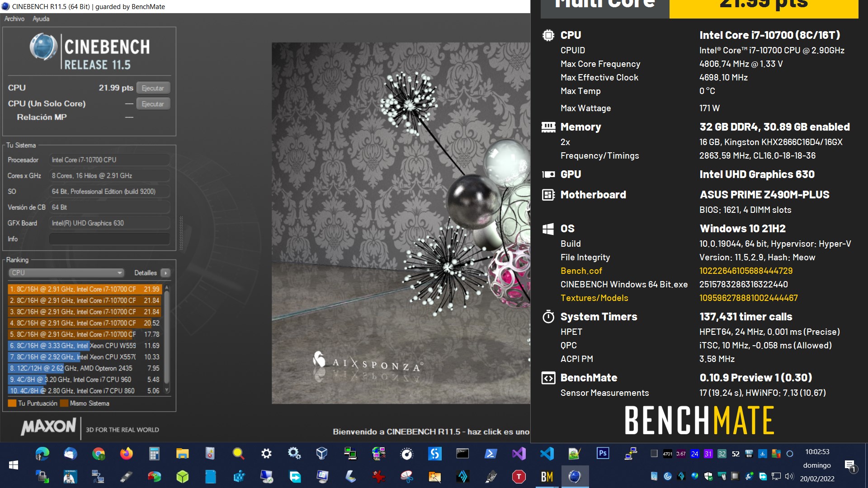868x488 pixels.
Task: Open Windows Security shield tray icon
Action: (708, 476)
